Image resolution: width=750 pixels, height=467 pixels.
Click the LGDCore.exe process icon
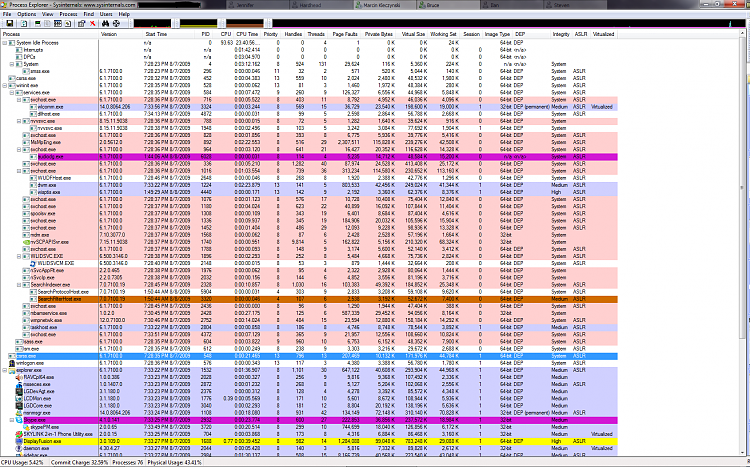tap(19, 406)
